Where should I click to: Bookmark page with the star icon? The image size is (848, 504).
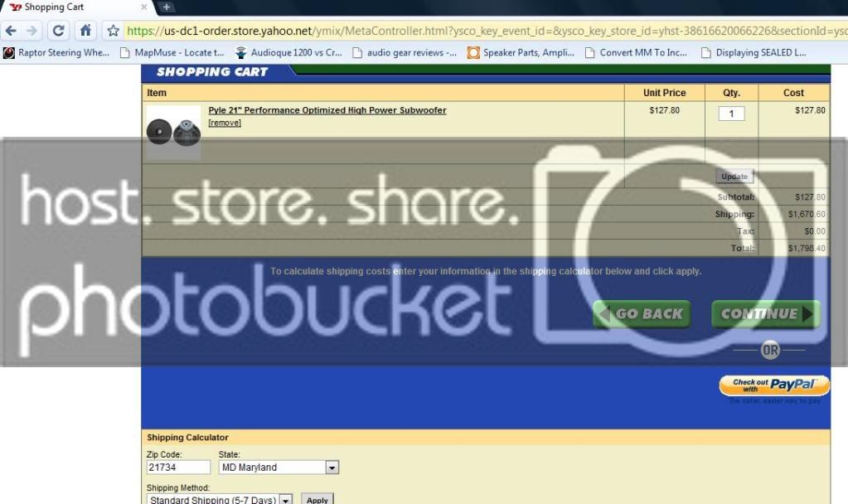(113, 31)
